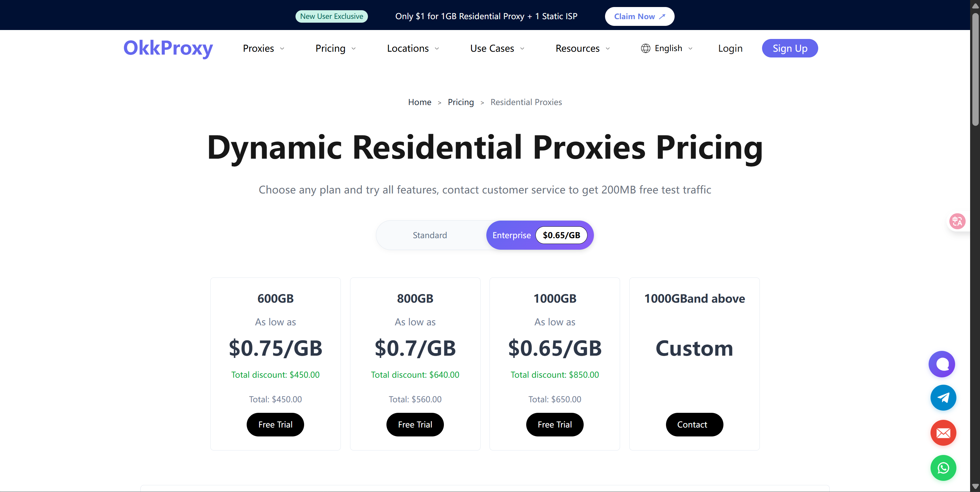Expand the Locations dropdown menu
Image resolution: width=980 pixels, height=492 pixels.
(413, 48)
